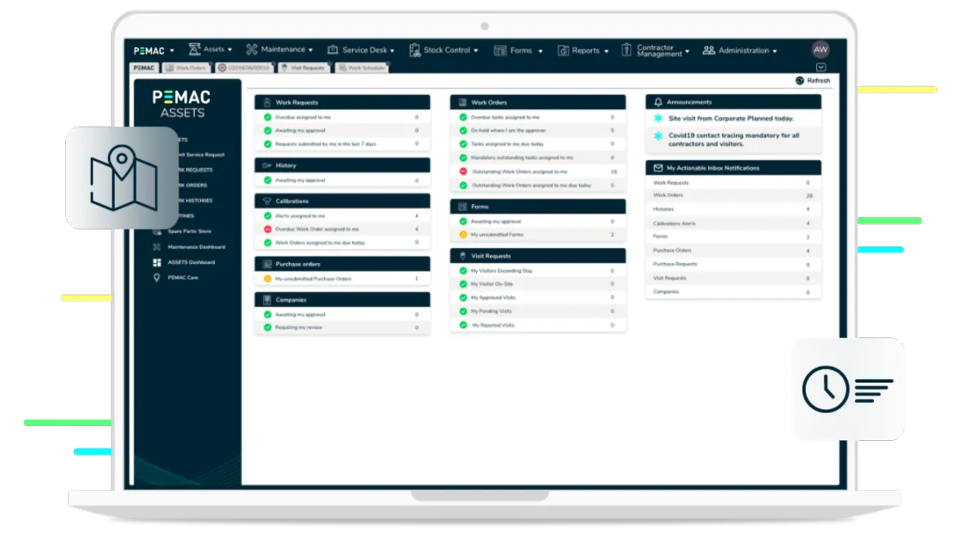The height and width of the screenshot is (543, 980).
Task: Click the orange status icon for unsubmitted Purchase Orders
Action: coord(267,279)
